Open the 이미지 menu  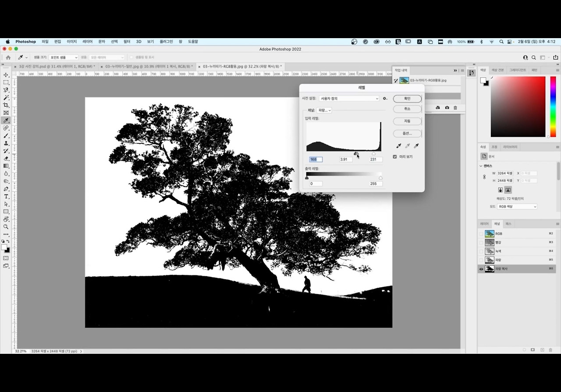[x=71, y=42]
